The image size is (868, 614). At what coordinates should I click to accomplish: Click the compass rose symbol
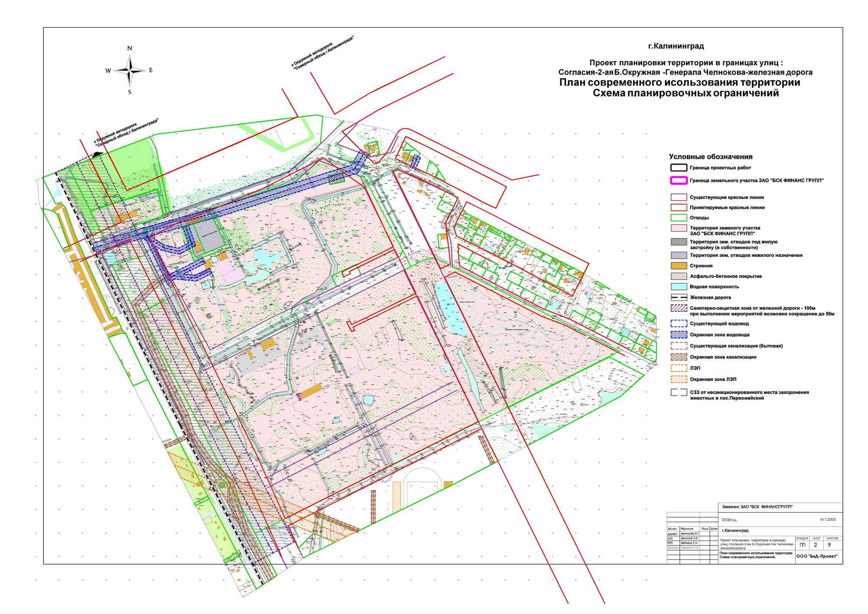click(x=130, y=70)
